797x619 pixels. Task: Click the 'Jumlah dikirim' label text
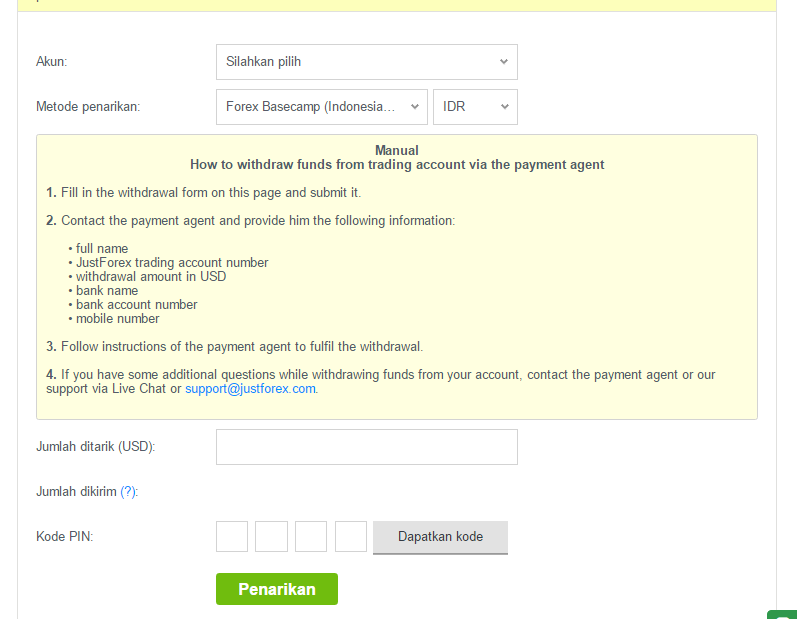(76, 491)
